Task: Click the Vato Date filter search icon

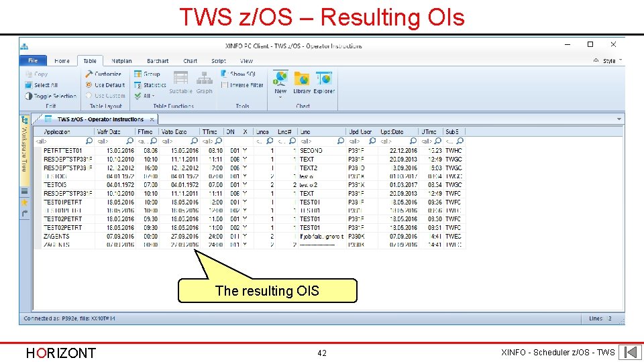Action: [194, 141]
